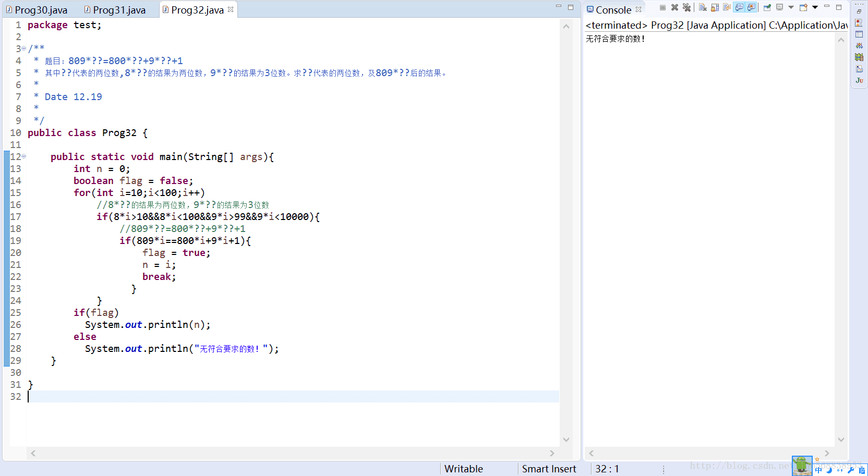This screenshot has height=476, width=868.
Task: Open the IME wrench settings icon
Action: tap(851, 470)
